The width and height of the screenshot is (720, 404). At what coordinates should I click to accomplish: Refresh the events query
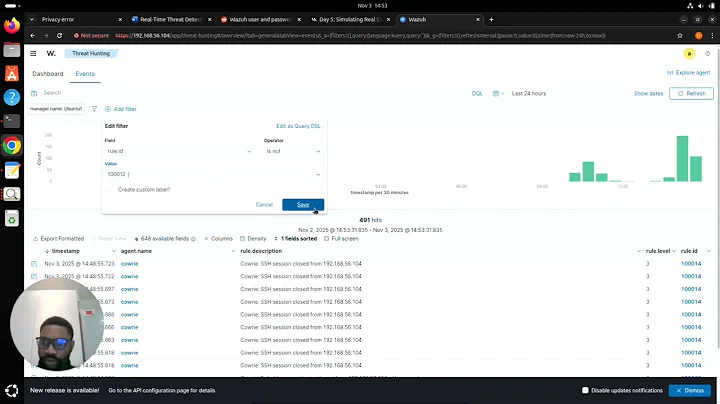pyautogui.click(x=691, y=94)
